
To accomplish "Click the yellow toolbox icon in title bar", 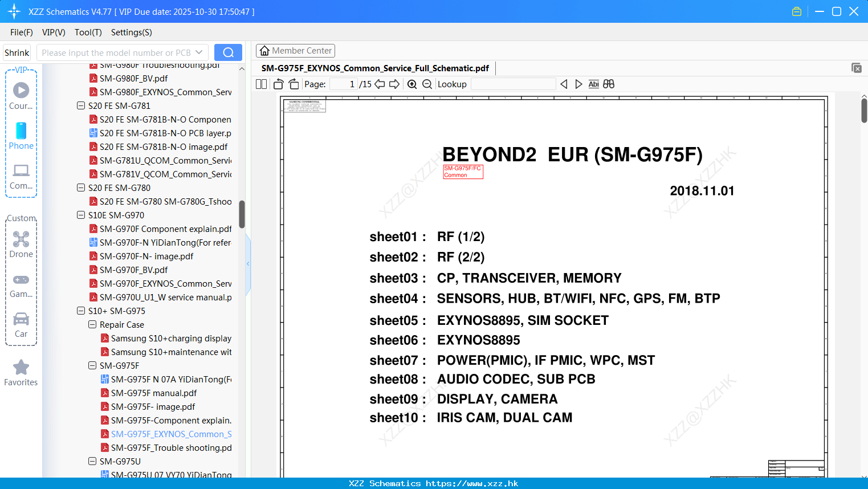I will (797, 11).
